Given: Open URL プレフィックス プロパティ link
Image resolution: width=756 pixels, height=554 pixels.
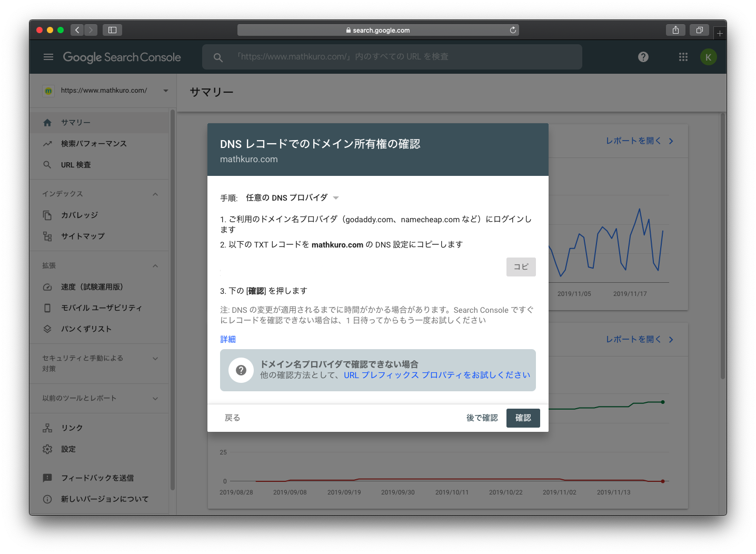Looking at the screenshot, I should point(437,375).
